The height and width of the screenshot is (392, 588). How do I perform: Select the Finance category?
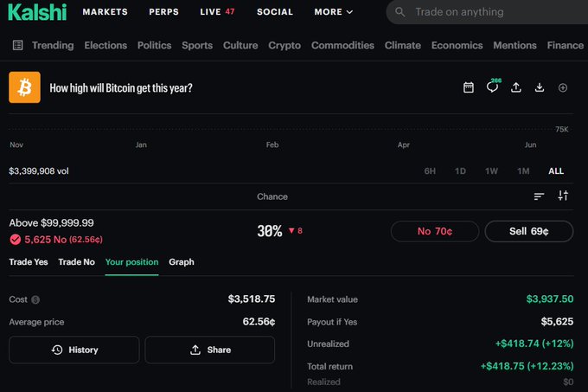pyautogui.click(x=566, y=45)
